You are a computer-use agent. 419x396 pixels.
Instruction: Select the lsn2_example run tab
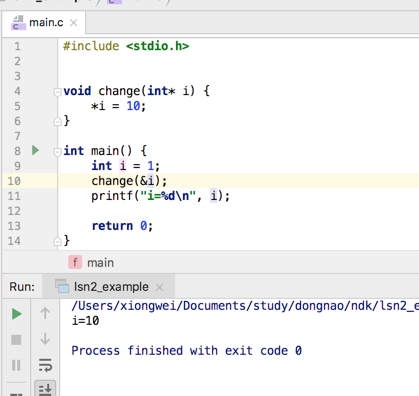tap(108, 287)
